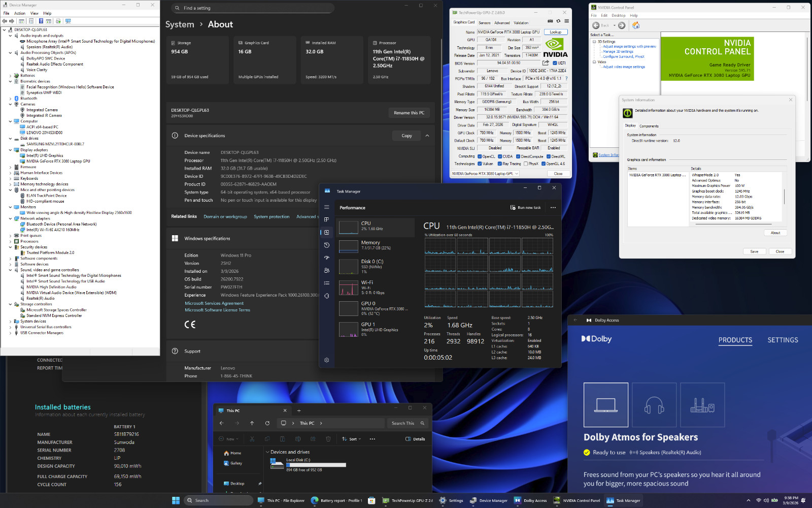Toggle DirectML checkbox in GPU-Z

click(549, 156)
